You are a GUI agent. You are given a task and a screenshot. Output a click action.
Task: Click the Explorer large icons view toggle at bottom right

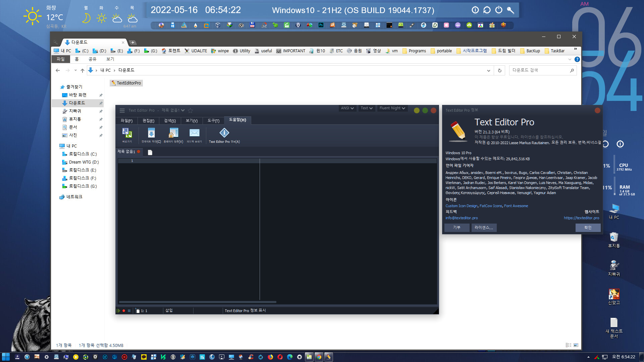[x=576, y=345]
